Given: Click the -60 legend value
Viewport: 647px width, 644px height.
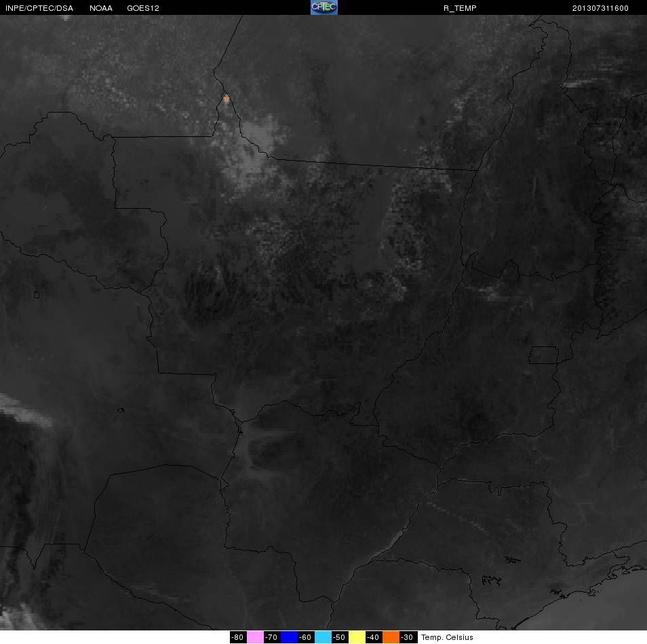Looking at the screenshot, I should click(x=306, y=637).
